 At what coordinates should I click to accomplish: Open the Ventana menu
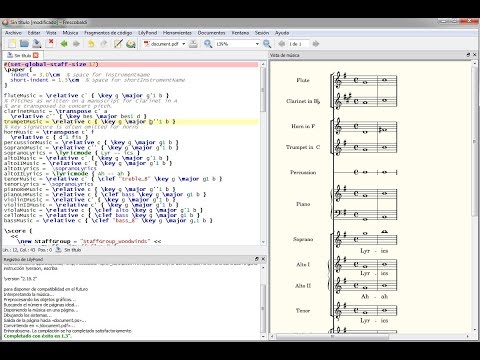(x=240, y=33)
